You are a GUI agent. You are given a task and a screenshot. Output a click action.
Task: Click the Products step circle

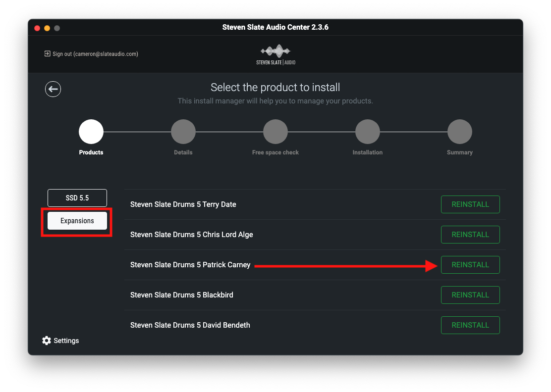[91, 132]
